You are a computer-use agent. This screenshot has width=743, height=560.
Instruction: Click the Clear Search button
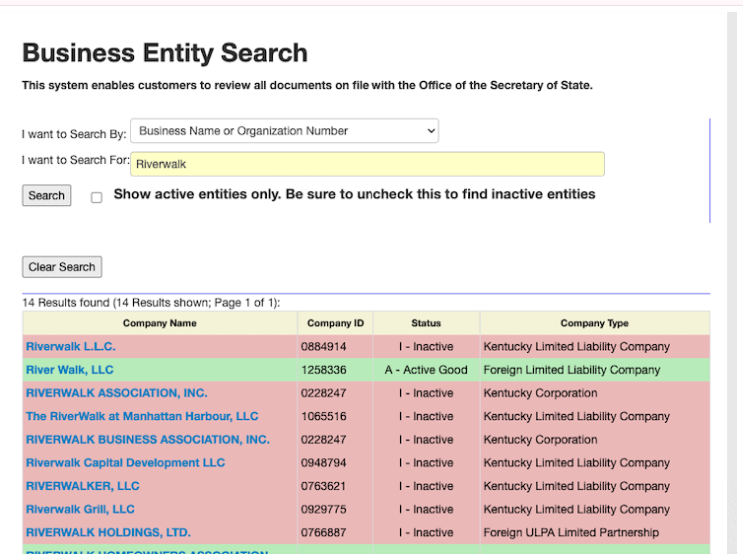pos(62,267)
